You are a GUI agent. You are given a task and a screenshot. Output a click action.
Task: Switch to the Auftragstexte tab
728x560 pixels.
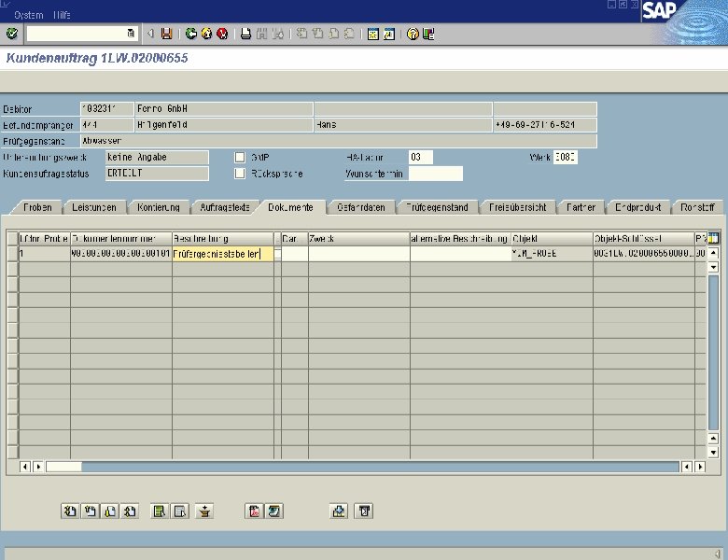pyautogui.click(x=225, y=207)
